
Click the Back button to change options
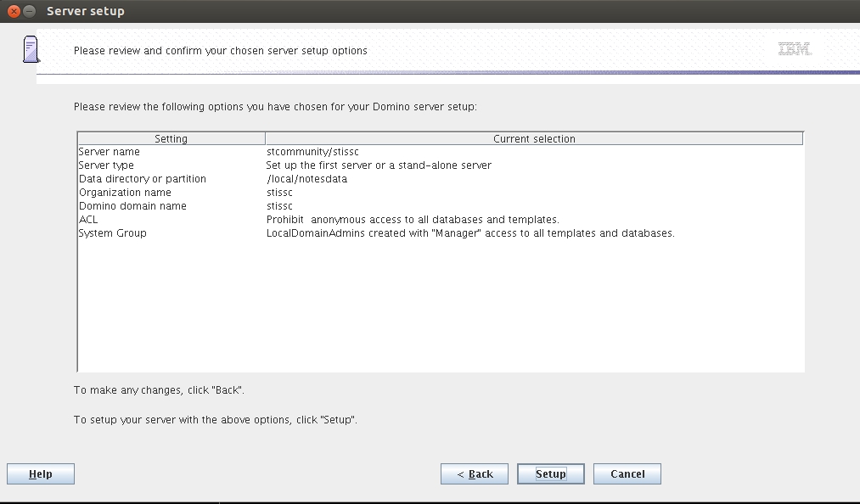(x=474, y=473)
